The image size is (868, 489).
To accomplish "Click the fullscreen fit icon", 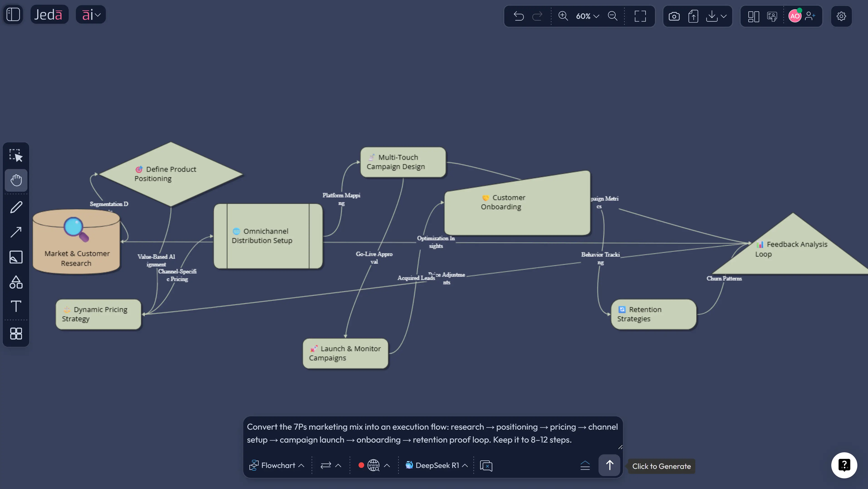I will pos(640,16).
